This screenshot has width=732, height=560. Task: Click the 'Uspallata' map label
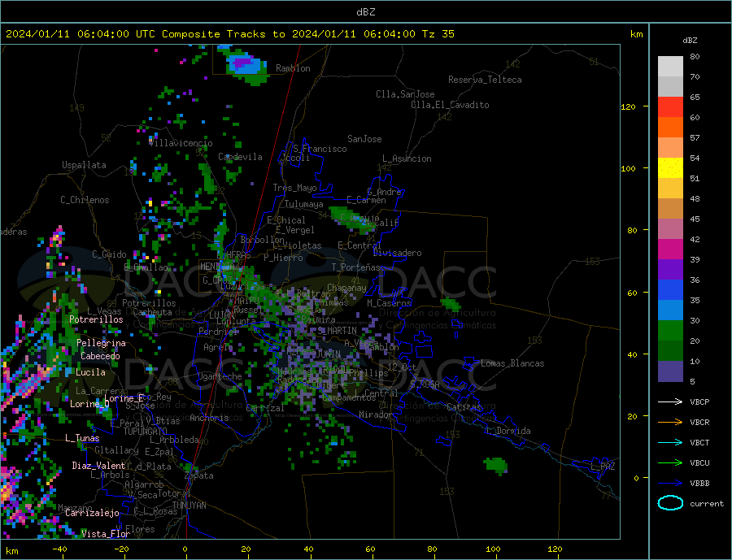click(x=84, y=165)
